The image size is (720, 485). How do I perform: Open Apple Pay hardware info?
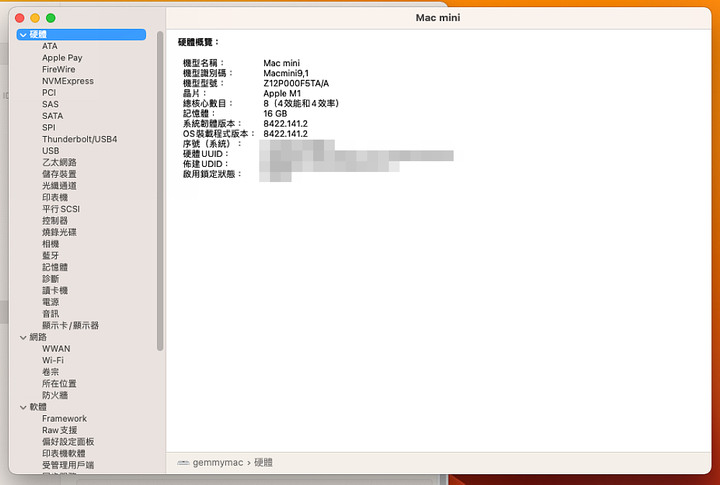click(x=62, y=58)
